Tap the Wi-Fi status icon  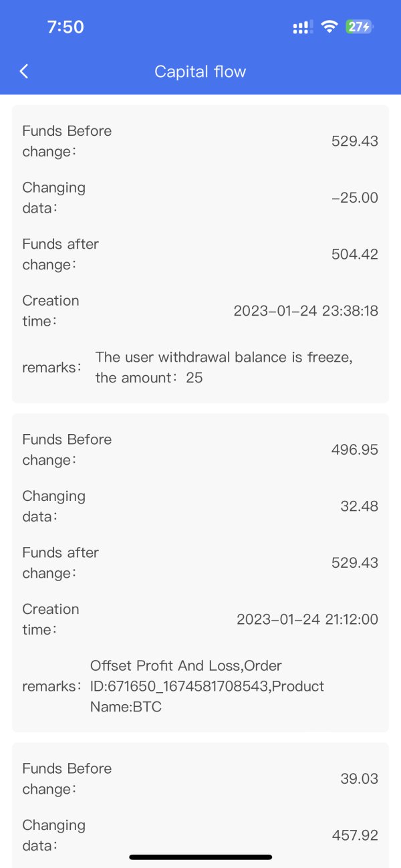point(329,27)
